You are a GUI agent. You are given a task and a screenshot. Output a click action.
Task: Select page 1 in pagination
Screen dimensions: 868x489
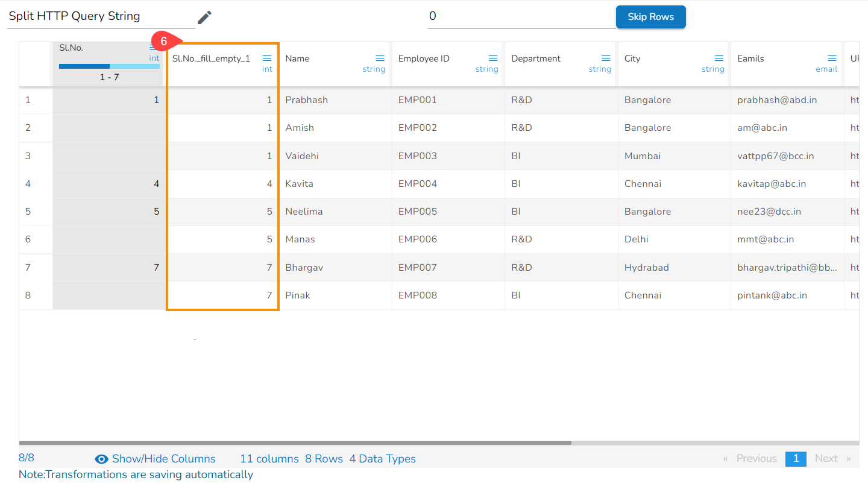(x=796, y=458)
